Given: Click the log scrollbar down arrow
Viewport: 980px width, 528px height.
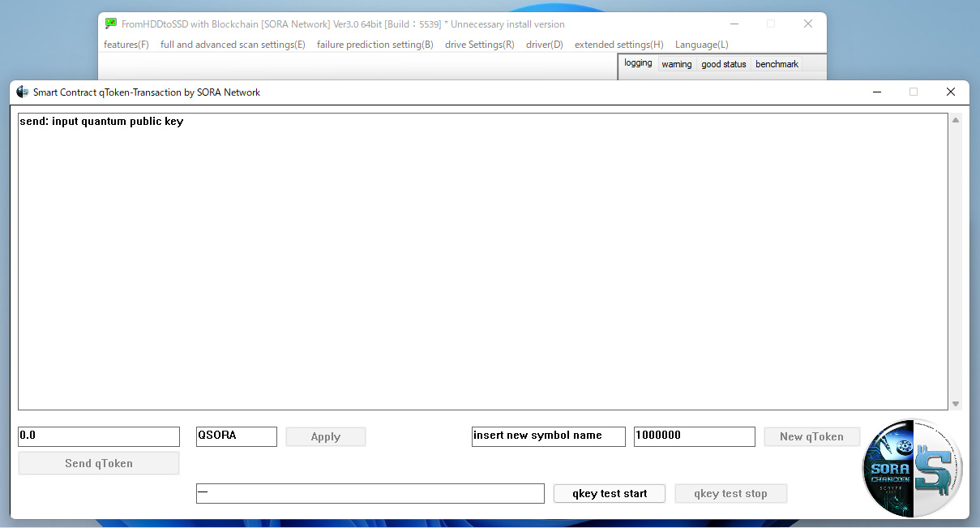Looking at the screenshot, I should click(x=956, y=403).
